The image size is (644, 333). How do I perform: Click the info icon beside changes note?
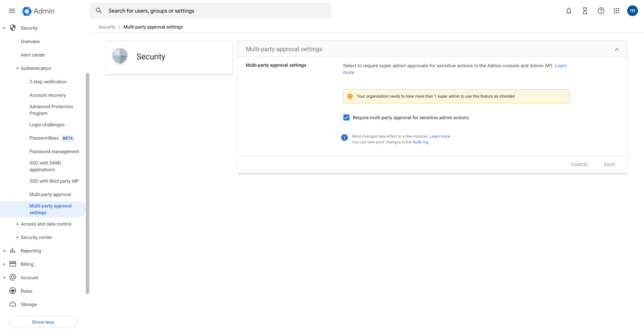point(344,137)
